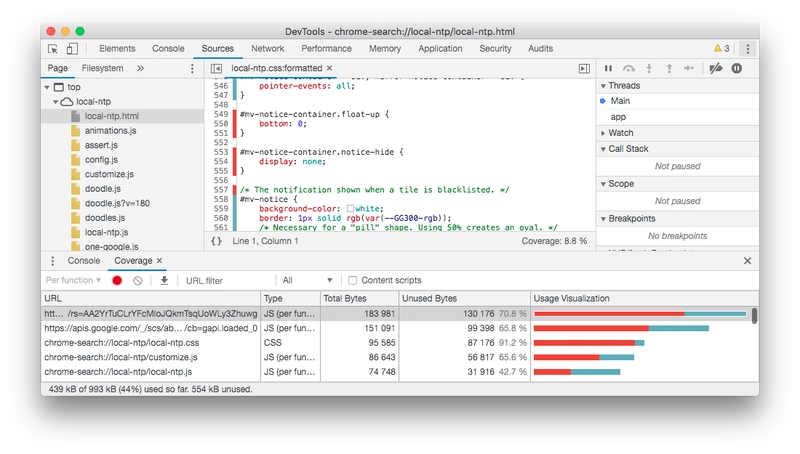
Task: Pause script execution button
Action: click(x=608, y=68)
